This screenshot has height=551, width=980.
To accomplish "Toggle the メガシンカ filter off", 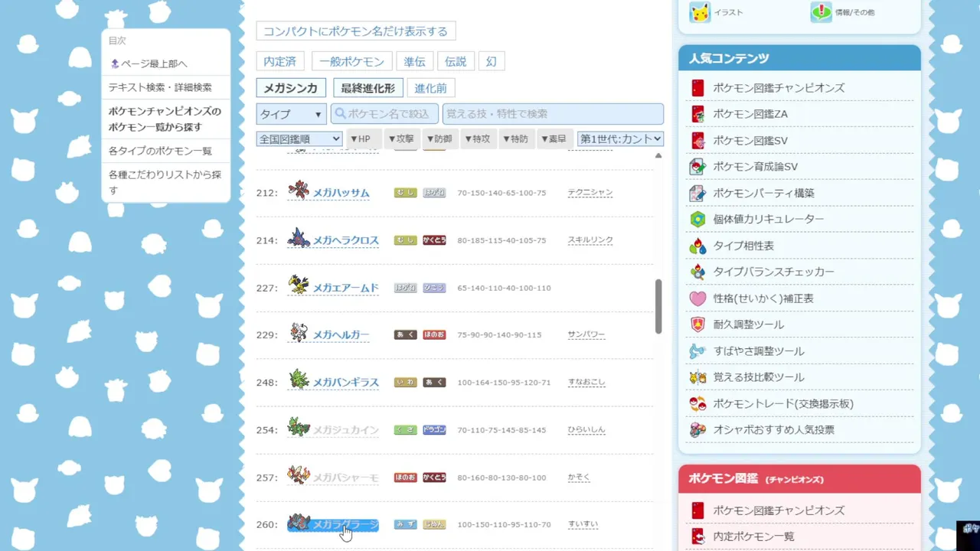I will pos(291,88).
